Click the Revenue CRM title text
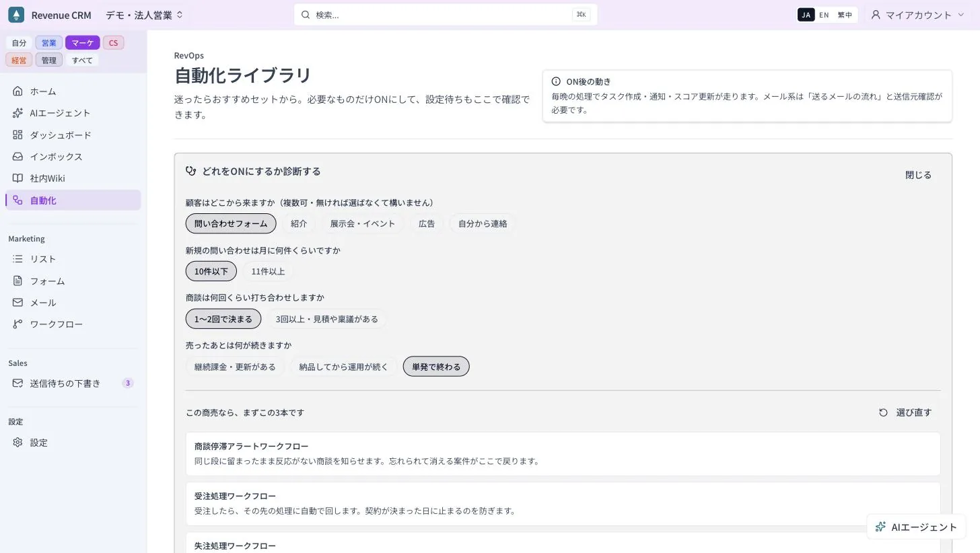This screenshot has width=980, height=553. (x=61, y=15)
